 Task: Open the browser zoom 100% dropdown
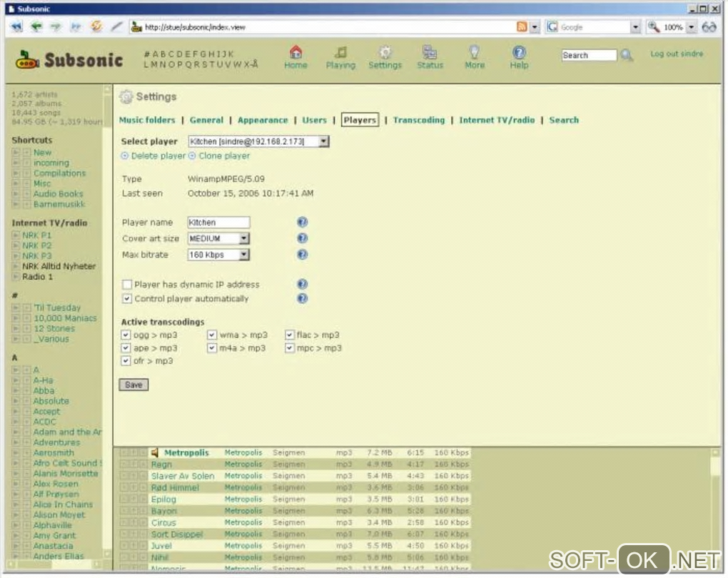(692, 27)
